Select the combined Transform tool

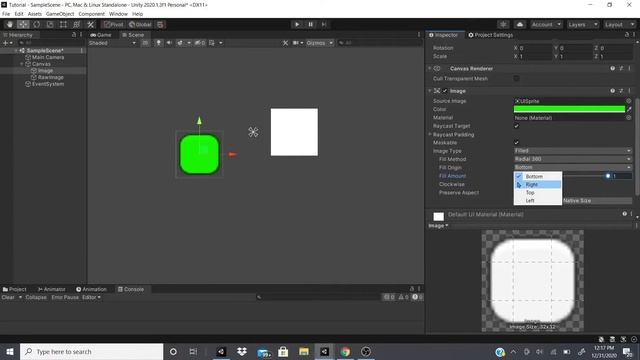coord(77,24)
